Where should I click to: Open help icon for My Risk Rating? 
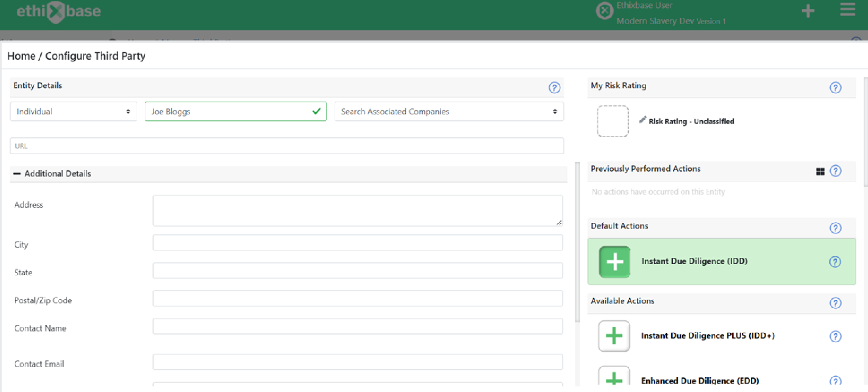[x=835, y=87]
